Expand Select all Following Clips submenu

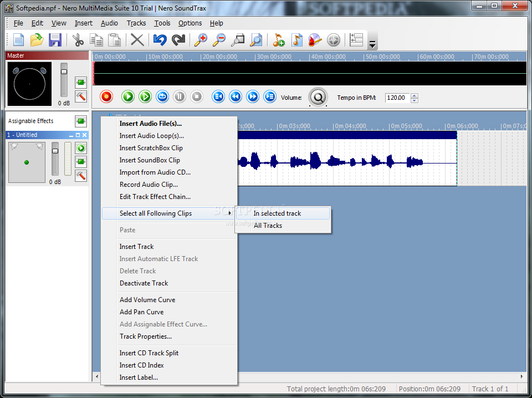(168, 213)
